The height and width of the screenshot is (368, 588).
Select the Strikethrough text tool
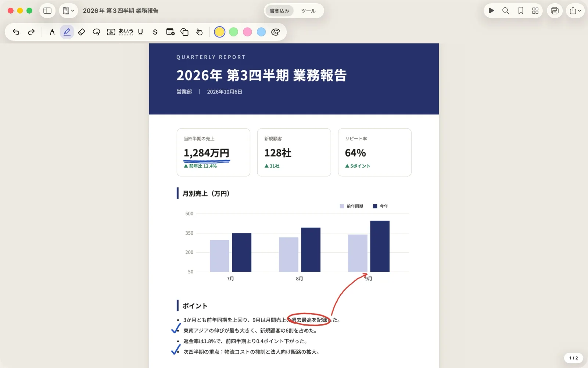coord(155,32)
